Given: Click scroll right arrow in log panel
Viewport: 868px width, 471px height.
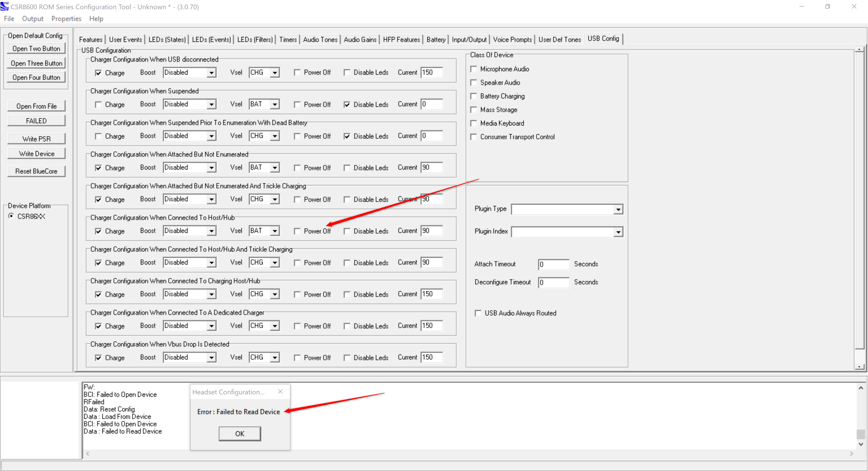Looking at the screenshot, I should 851,453.
